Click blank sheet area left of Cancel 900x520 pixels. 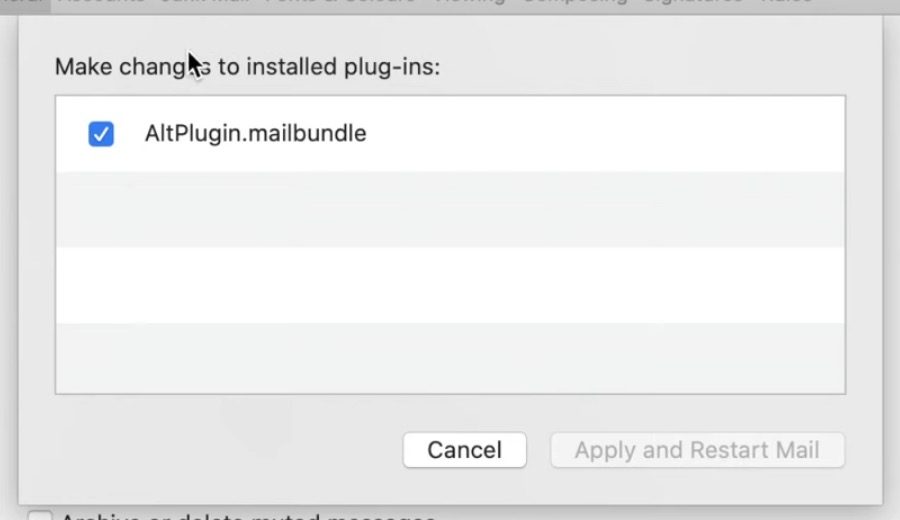point(220,450)
